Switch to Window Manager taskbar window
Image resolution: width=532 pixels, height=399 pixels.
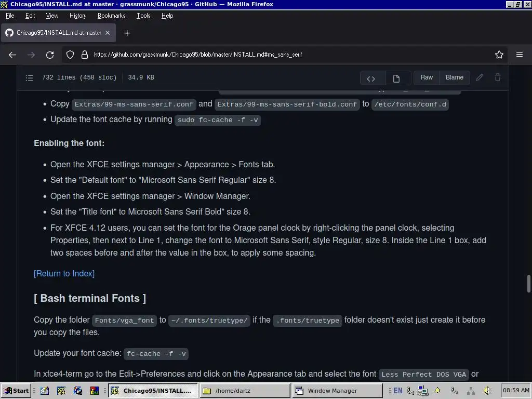point(337,391)
